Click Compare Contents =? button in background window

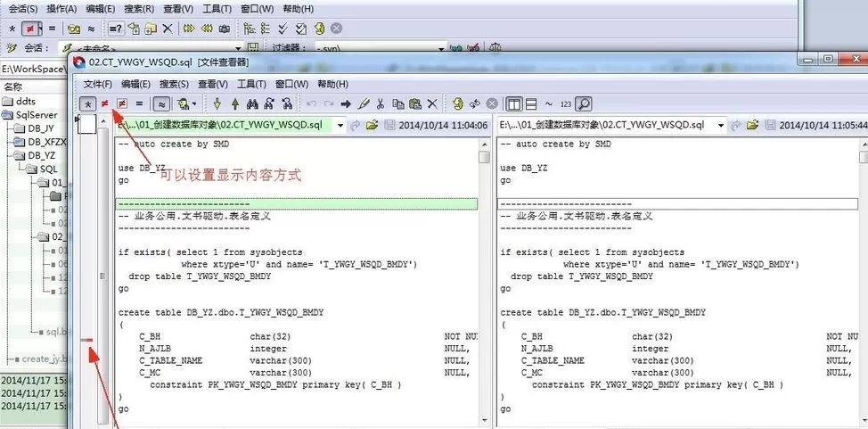click(115, 29)
